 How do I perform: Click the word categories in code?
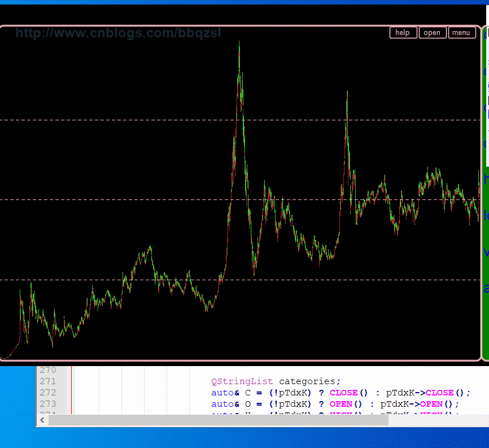[307, 381]
